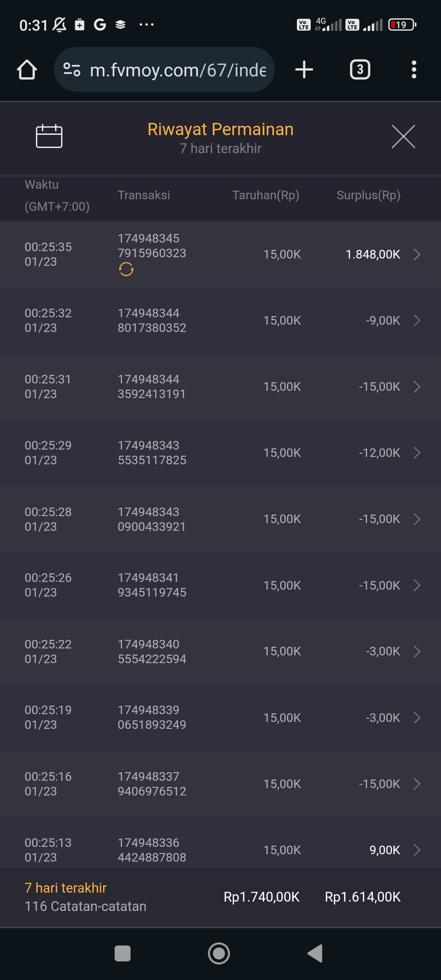The width and height of the screenshot is (441, 980).
Task: Open a new browser tab
Action: point(304,70)
